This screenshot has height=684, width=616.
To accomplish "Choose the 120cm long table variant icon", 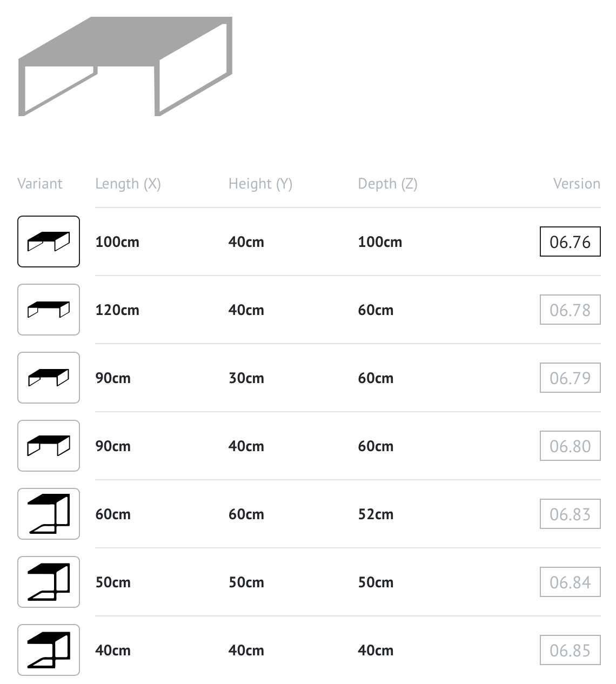I will coord(49,310).
